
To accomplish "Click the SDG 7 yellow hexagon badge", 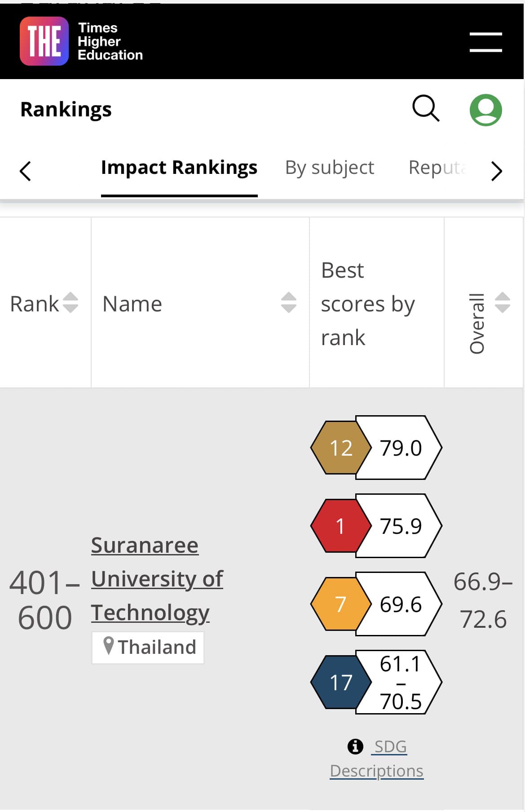I will pyautogui.click(x=341, y=604).
